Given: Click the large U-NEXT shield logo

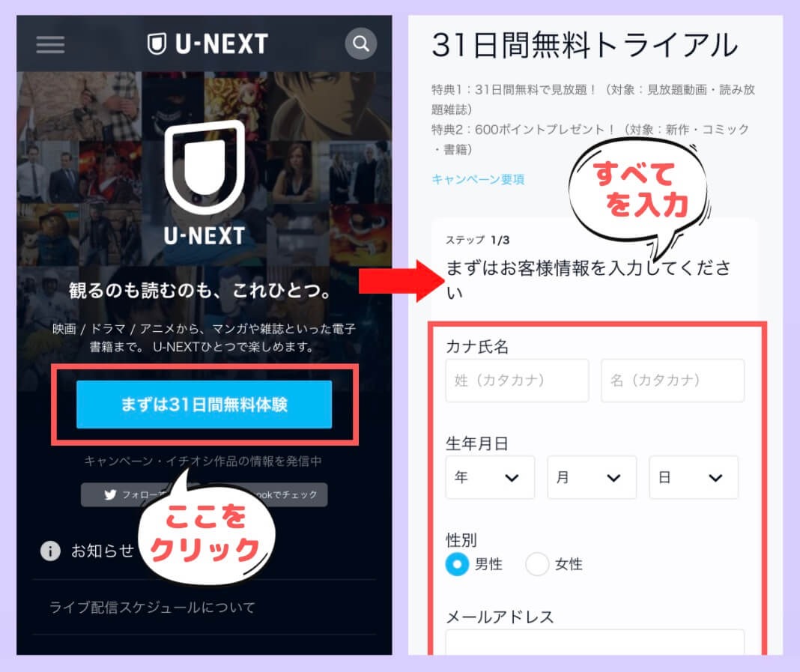Looking at the screenshot, I should [204, 182].
